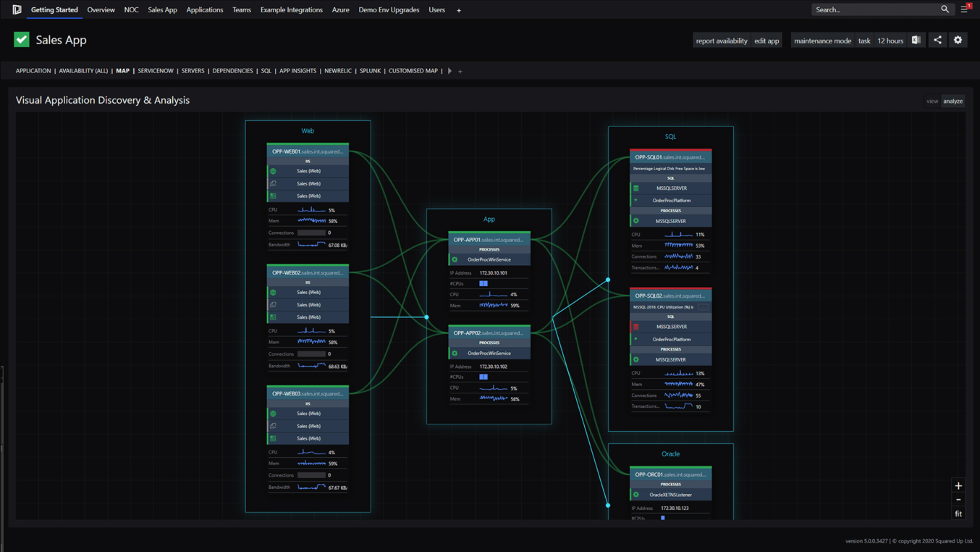This screenshot has width=980, height=552.
Task: Switch to the DEPENDENCIES perspective tab
Action: [x=231, y=70]
